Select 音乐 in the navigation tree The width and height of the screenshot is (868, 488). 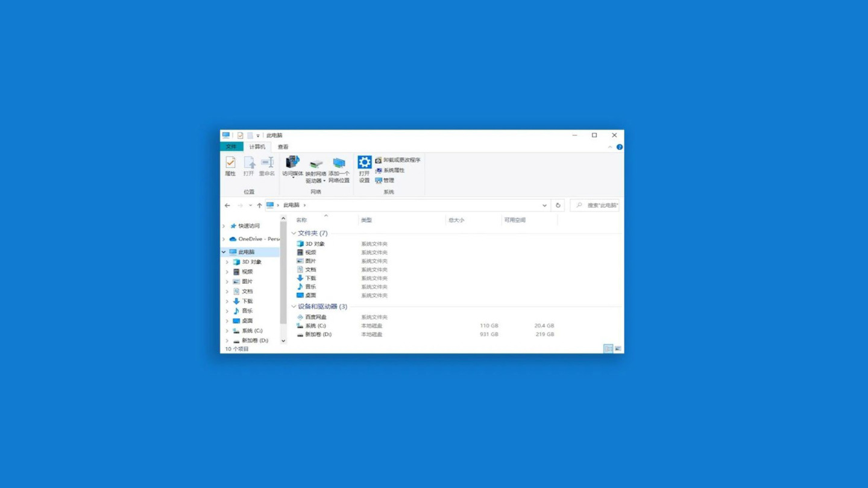tap(243, 311)
